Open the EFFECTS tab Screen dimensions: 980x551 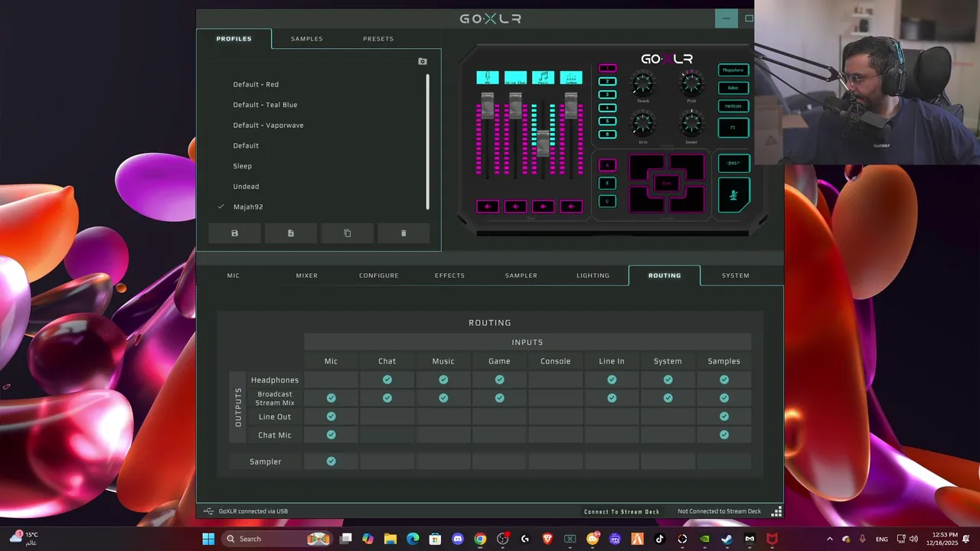449,275
